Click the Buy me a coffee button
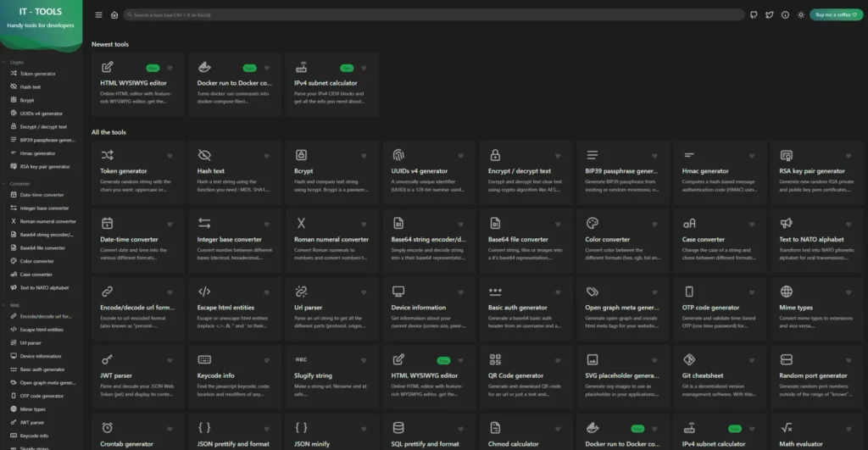Screen dimensions: 868x450 [836, 15]
